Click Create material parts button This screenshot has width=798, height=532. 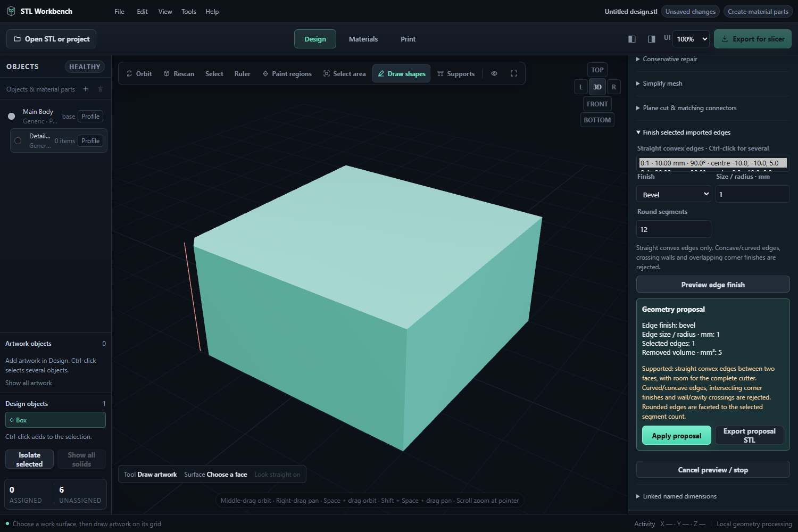click(758, 11)
